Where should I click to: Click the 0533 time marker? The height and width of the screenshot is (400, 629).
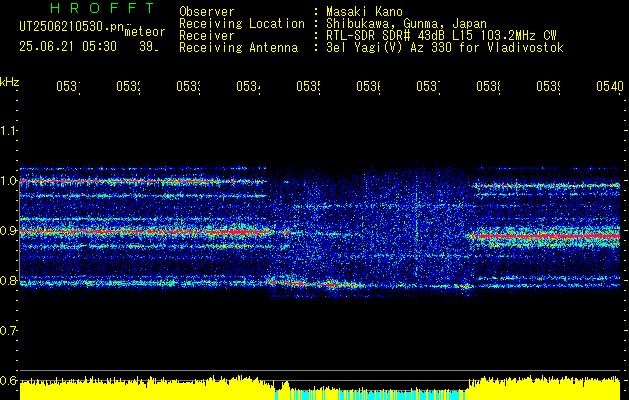point(189,86)
